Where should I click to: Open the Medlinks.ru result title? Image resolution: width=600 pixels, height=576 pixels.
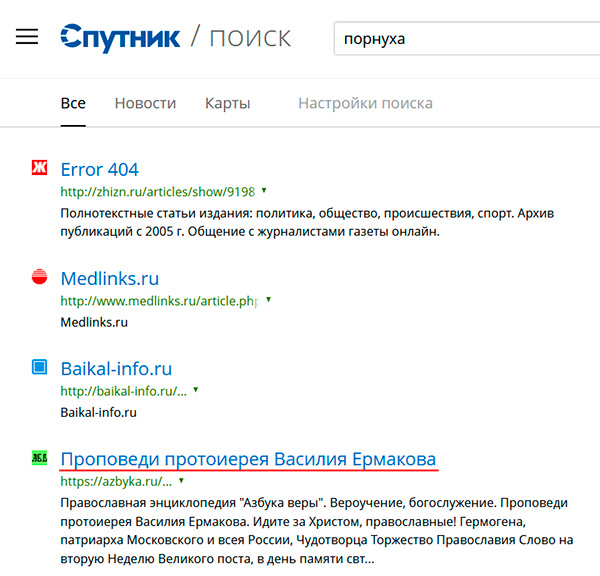109,278
